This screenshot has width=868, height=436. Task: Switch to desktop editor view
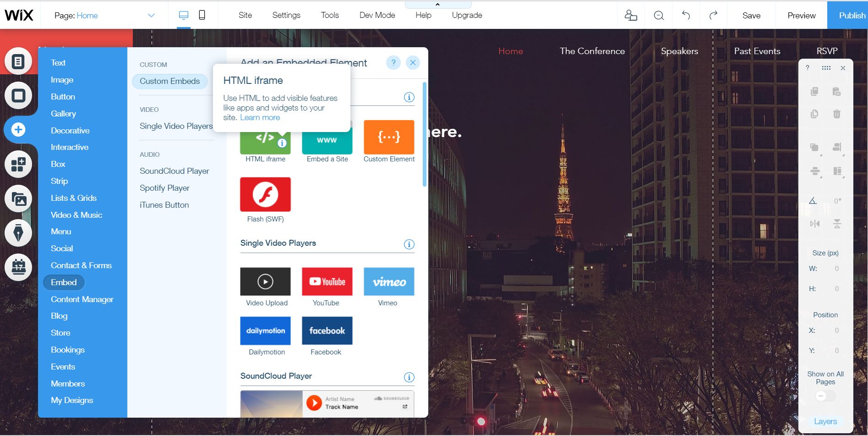[183, 15]
